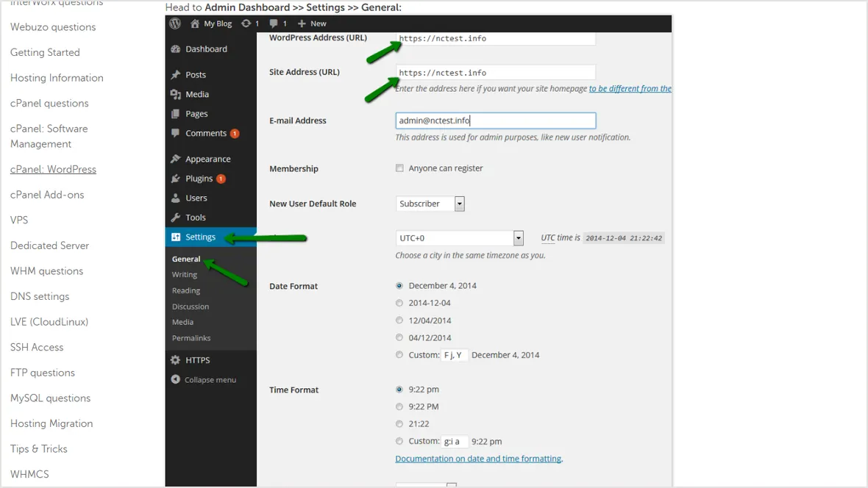
Task: Click the updates refresh icon
Action: 246,24
